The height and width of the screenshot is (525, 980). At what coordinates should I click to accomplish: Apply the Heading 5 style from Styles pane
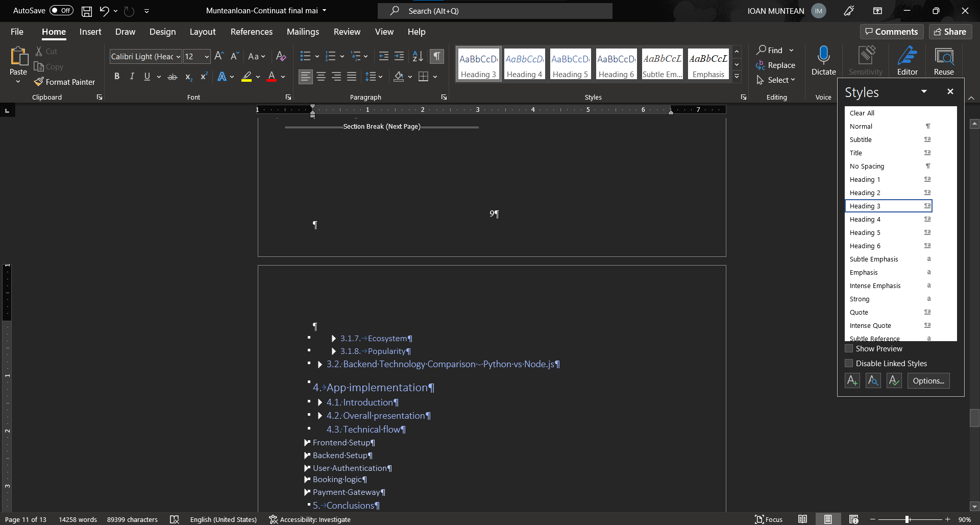tap(865, 232)
